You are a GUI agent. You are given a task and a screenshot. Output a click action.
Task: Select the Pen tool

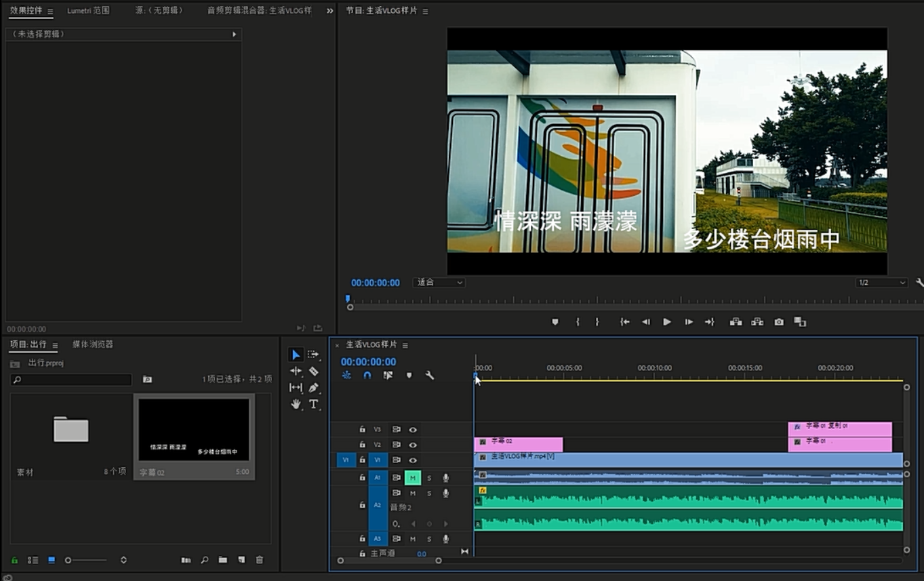(x=313, y=387)
